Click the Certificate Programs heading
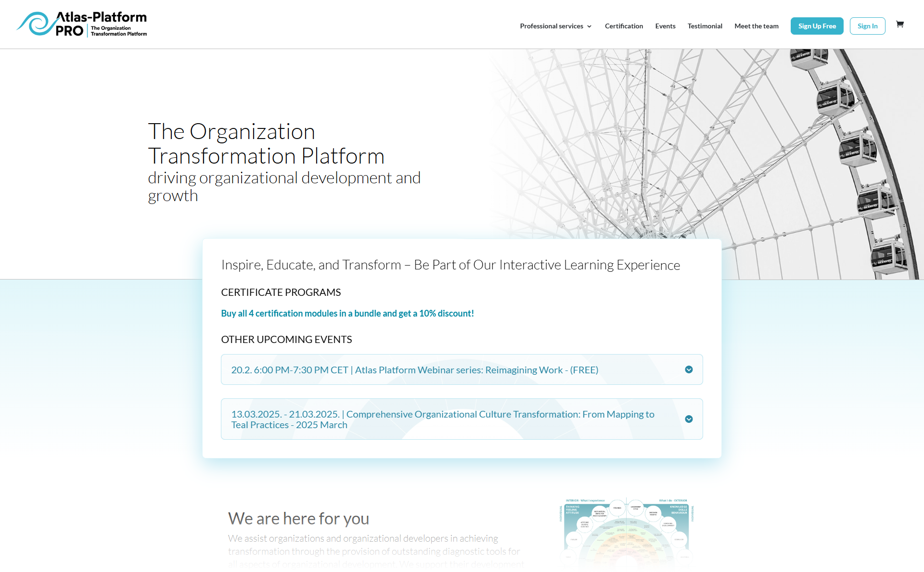 point(281,292)
